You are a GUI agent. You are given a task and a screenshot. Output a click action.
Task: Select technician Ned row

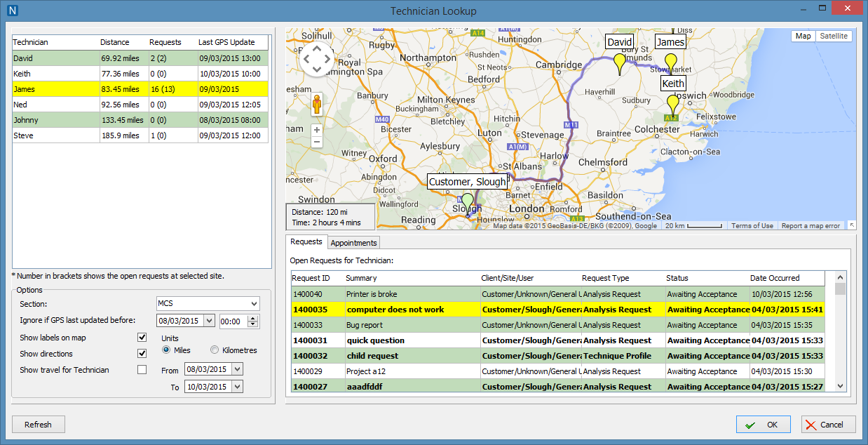tap(140, 105)
